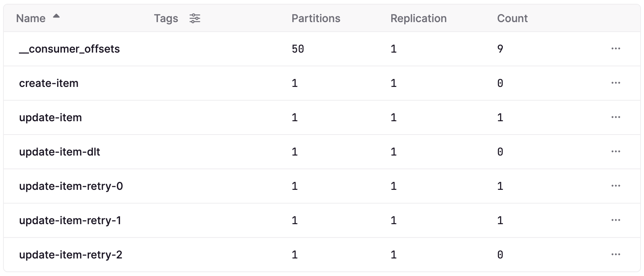Image resolution: width=644 pixels, height=276 pixels.
Task: Click the Name column sort arrow
Action: pyautogui.click(x=56, y=16)
